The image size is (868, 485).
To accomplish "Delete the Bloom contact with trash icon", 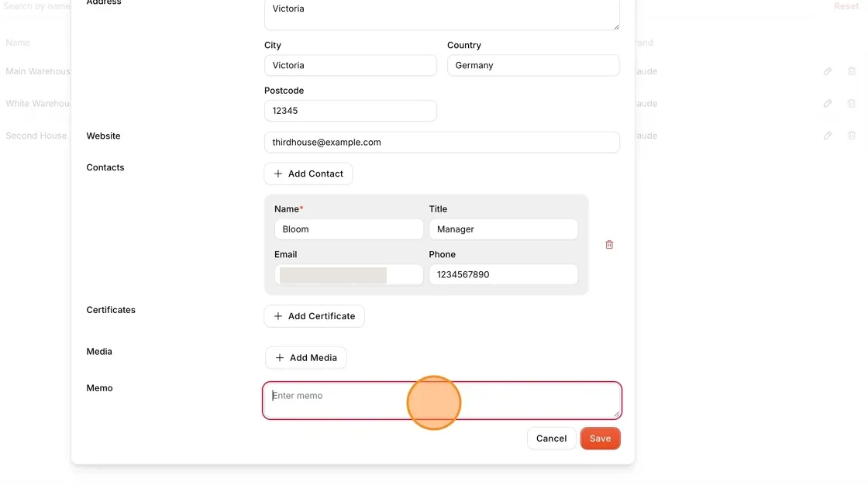I will (x=609, y=245).
